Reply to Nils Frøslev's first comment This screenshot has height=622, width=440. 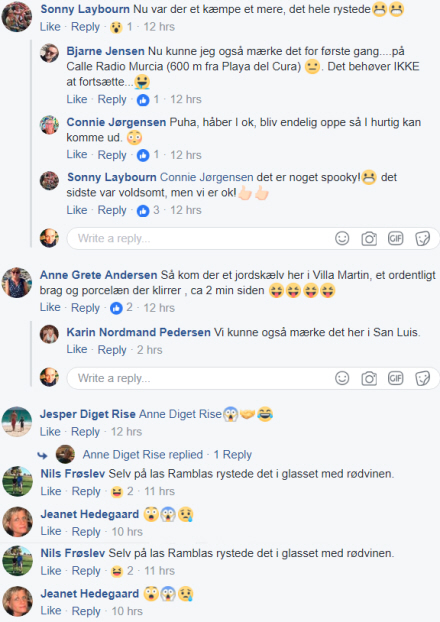click(86, 491)
